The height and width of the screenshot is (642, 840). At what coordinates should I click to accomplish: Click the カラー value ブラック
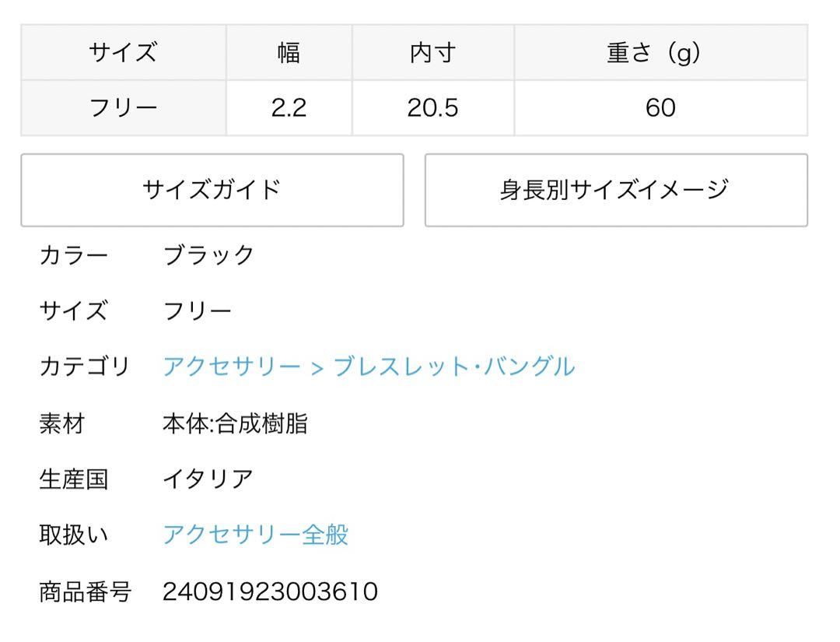pos(208,255)
